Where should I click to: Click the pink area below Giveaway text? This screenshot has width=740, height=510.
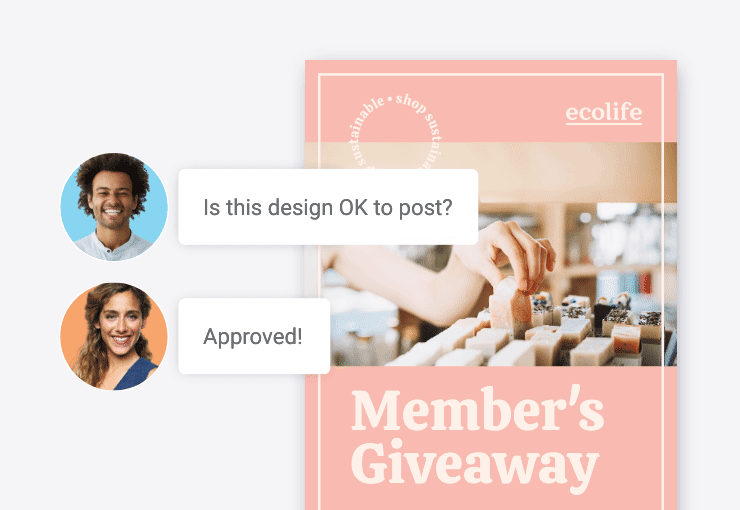(x=491, y=502)
